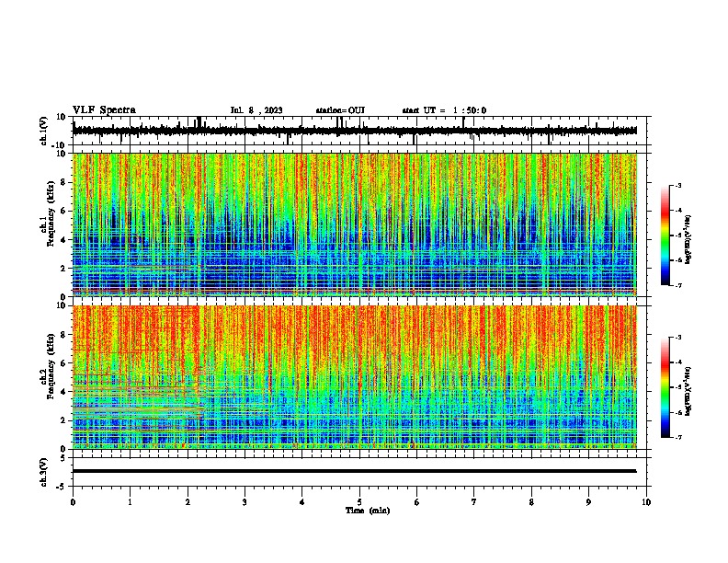Click the "VLF Spectra" plot title

click(104, 110)
